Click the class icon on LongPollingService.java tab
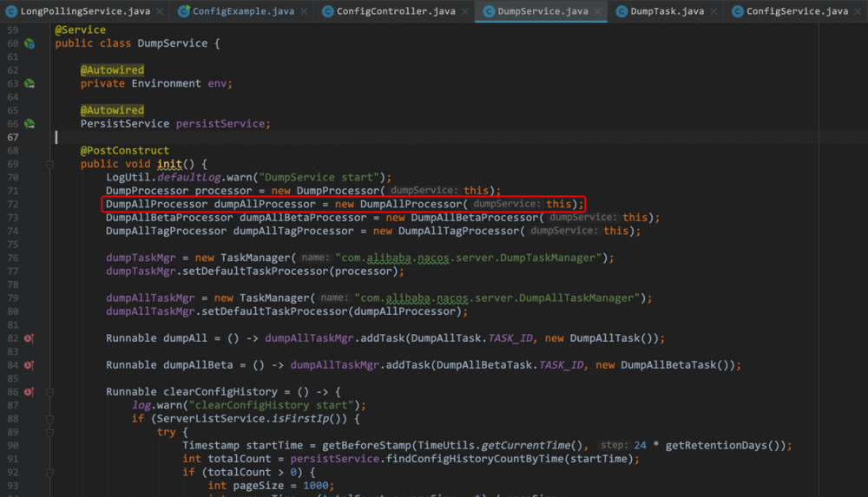868x497 pixels. point(11,11)
